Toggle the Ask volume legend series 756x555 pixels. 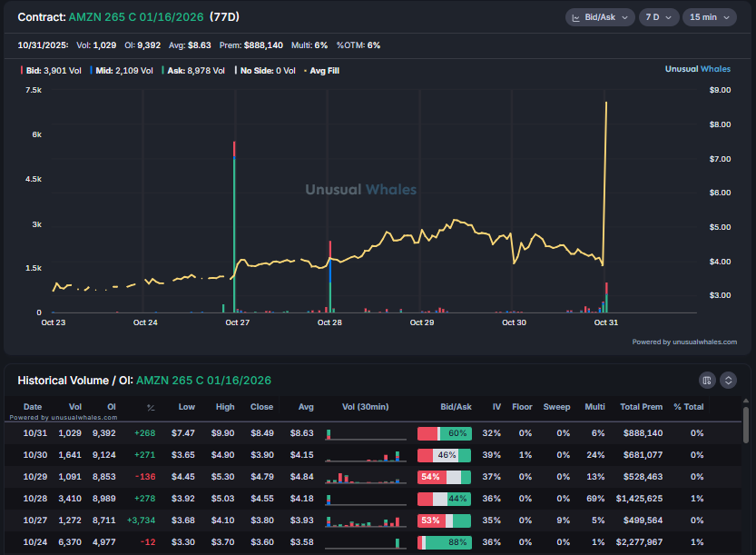(x=193, y=70)
